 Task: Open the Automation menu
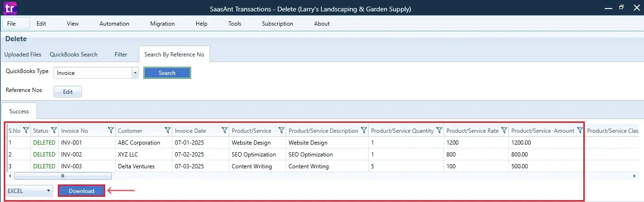pos(114,24)
